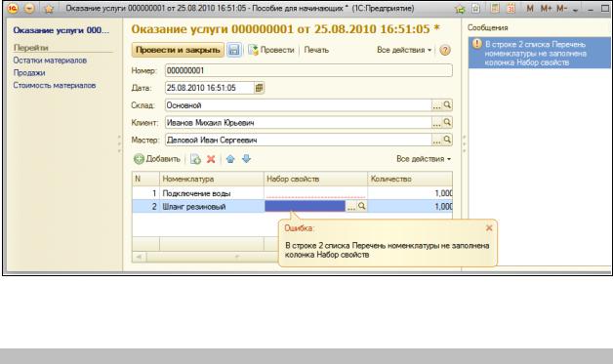Open the date picker calendar icon
Image resolution: width=613 pixels, height=364 pixels.
click(259, 88)
